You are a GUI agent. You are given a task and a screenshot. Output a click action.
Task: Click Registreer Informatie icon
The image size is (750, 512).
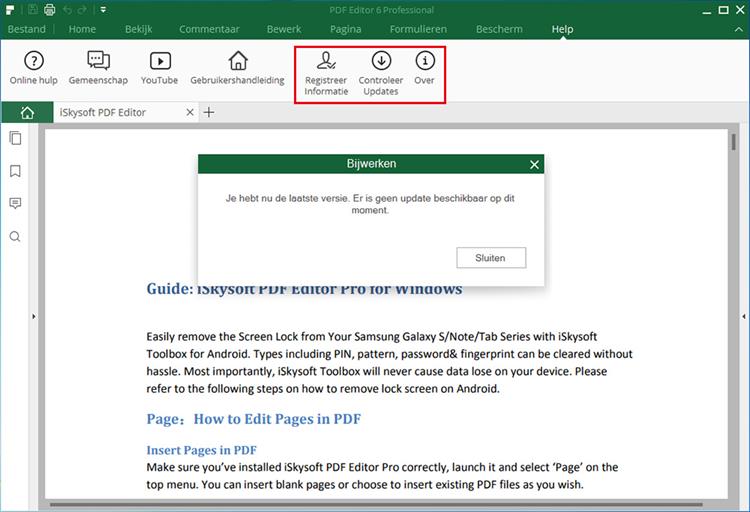coord(326,74)
